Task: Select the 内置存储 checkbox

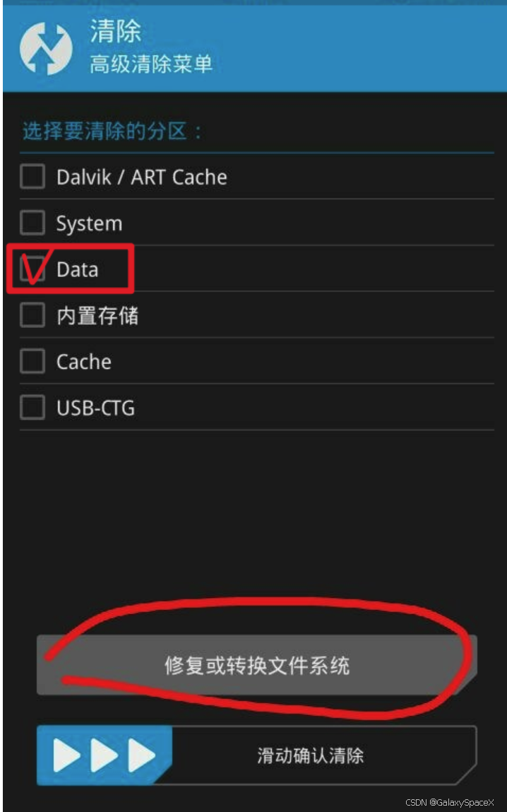Action: (x=32, y=315)
